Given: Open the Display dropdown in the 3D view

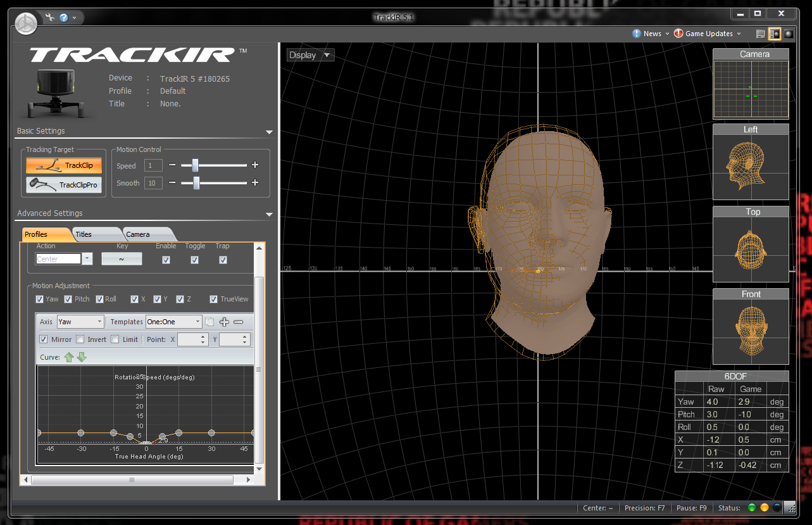Looking at the screenshot, I should tap(310, 55).
